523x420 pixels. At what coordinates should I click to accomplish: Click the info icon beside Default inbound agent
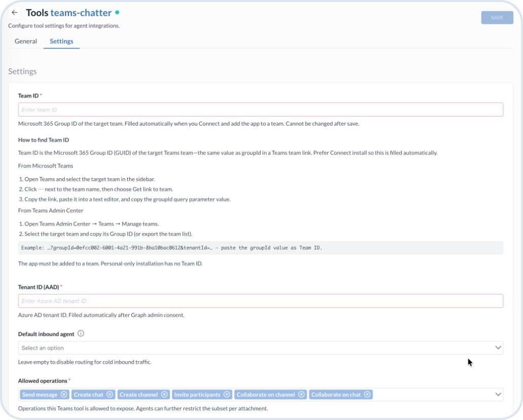click(81, 333)
